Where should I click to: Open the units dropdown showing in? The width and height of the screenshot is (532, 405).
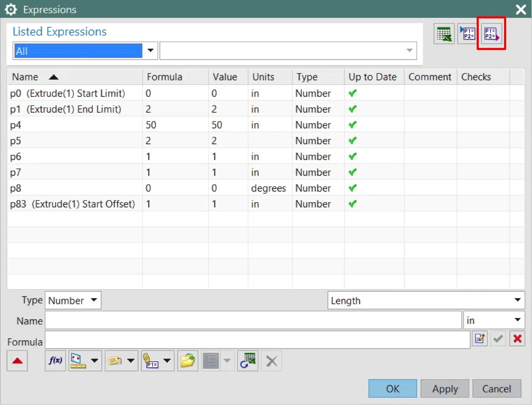point(494,320)
